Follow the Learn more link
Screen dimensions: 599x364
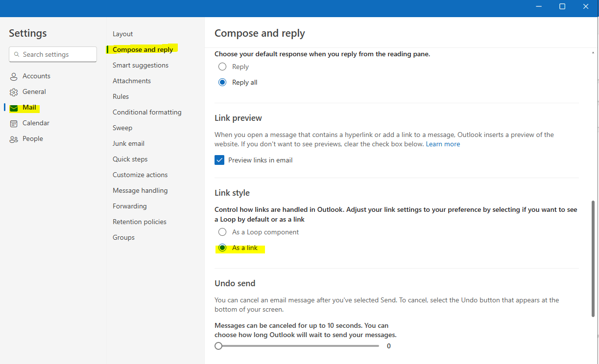(x=443, y=144)
